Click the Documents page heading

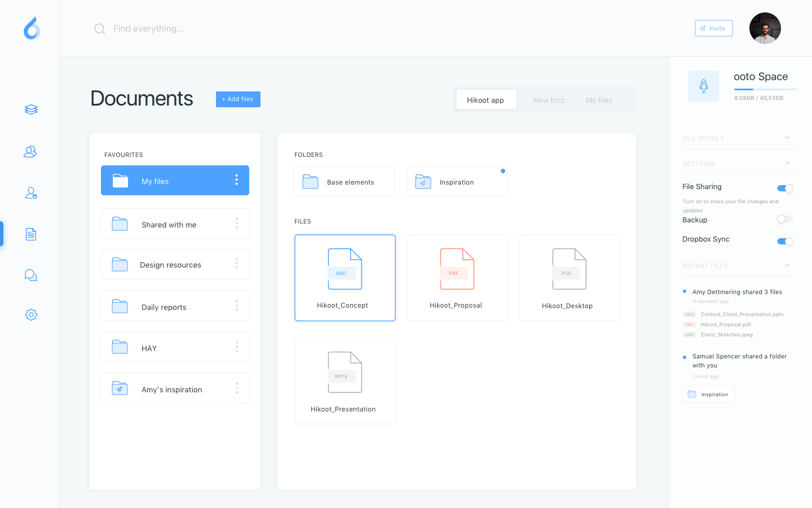pos(142,98)
